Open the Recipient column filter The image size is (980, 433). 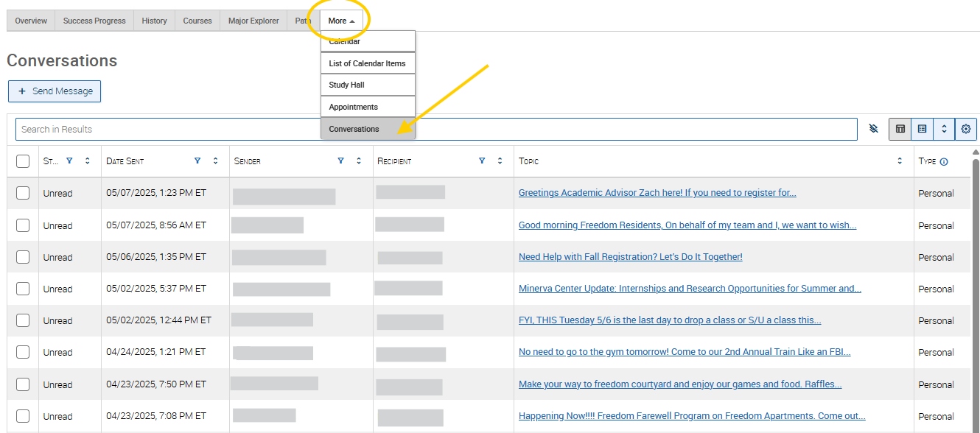click(x=482, y=161)
